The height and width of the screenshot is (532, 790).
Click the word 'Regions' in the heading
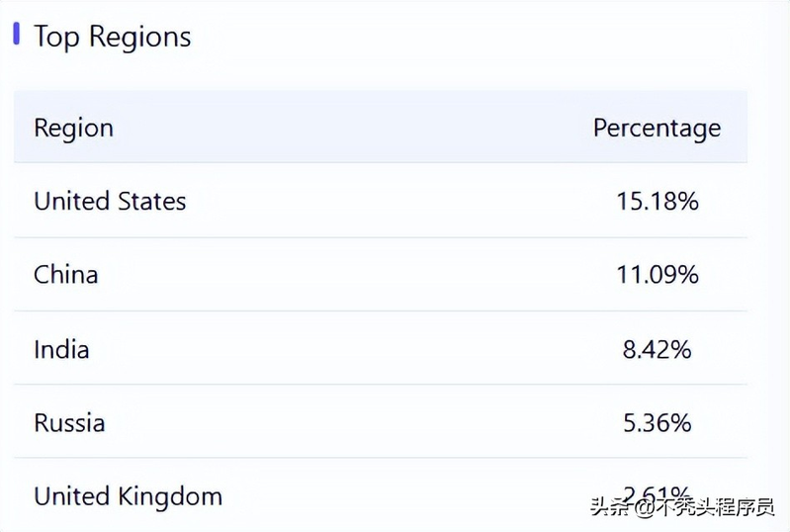(139, 38)
